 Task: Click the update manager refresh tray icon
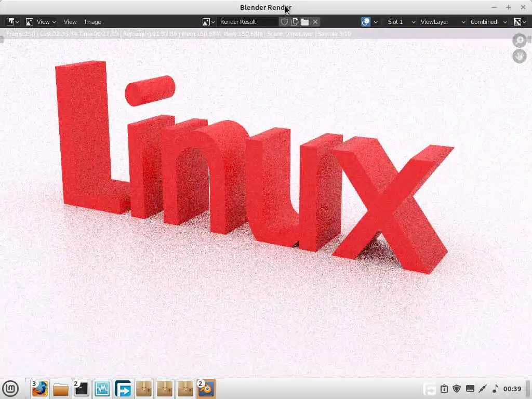click(430, 389)
